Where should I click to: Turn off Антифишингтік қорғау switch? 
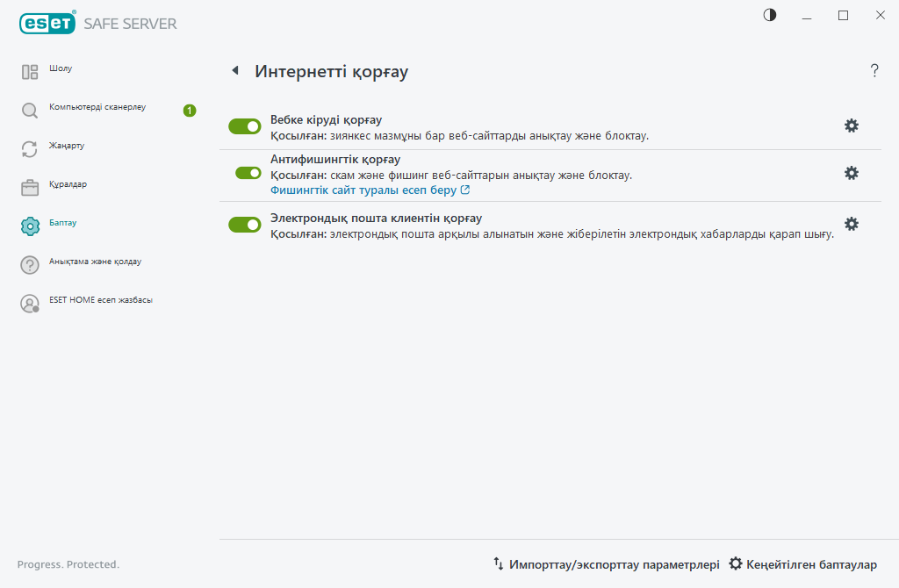248,173
